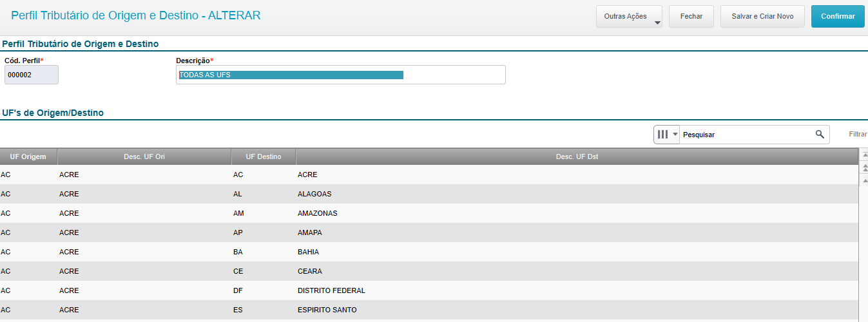Click the UF Destino column header

(264, 156)
